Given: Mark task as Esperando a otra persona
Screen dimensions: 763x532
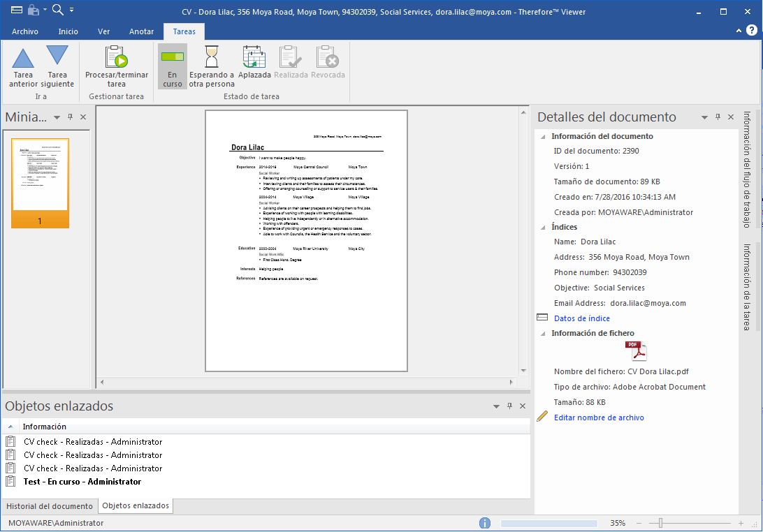Looking at the screenshot, I should pyautogui.click(x=212, y=67).
